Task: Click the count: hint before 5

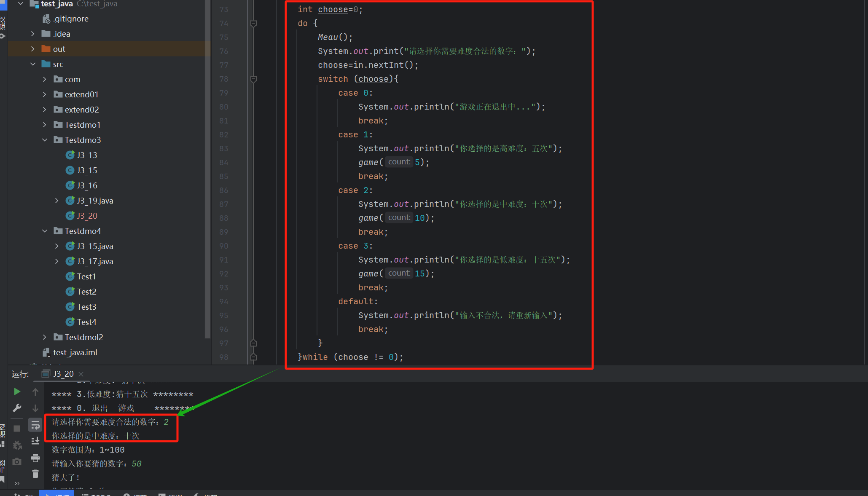Action: tap(399, 162)
